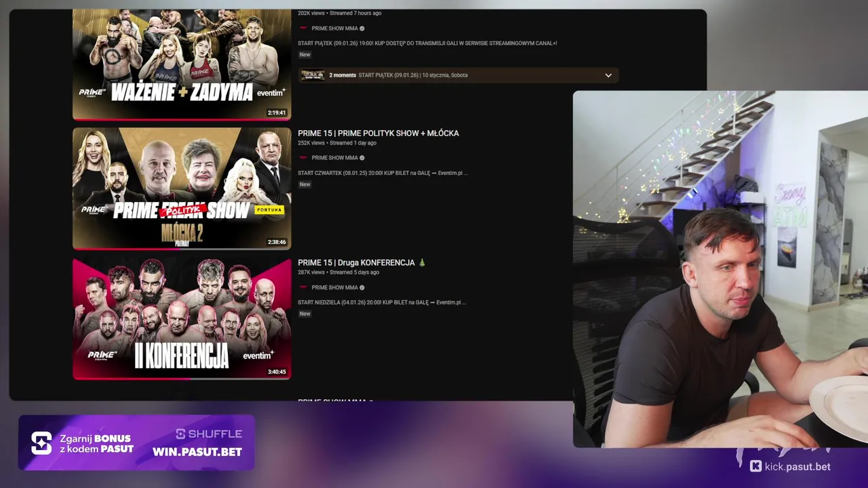Click the Shuffle logo icon in bonus banner
This screenshot has width=868, height=488.
(41, 443)
